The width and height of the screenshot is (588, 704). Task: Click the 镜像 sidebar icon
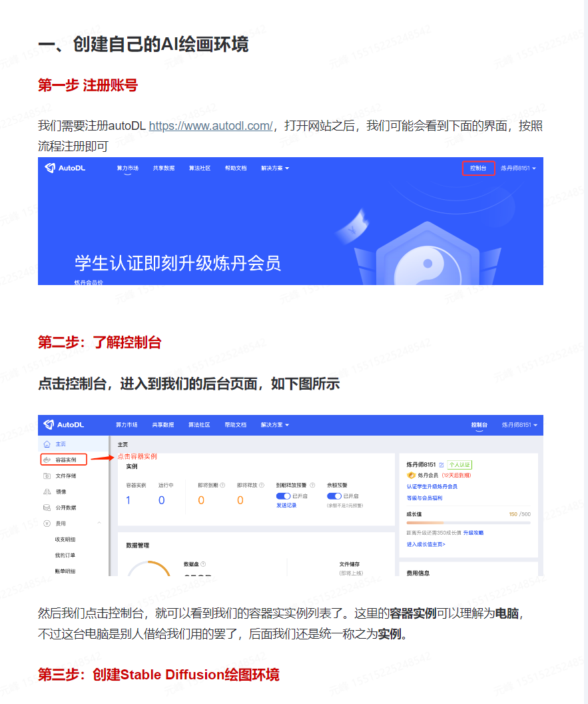pyautogui.click(x=47, y=492)
